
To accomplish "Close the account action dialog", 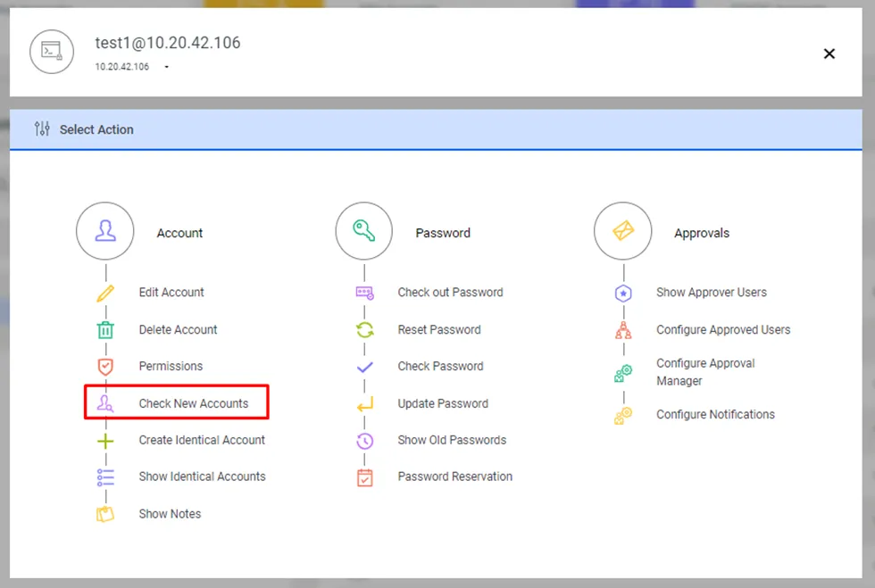I will pyautogui.click(x=829, y=54).
